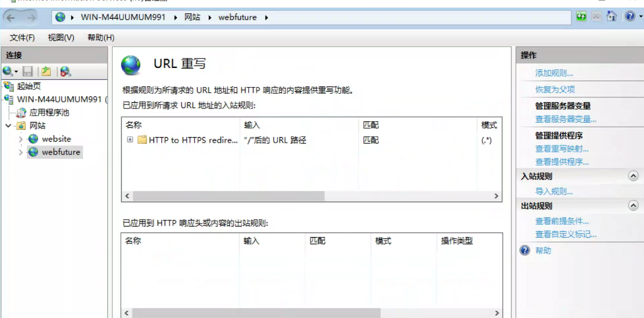This screenshot has height=318, width=644.
Task: Click the create new connection globe icon
Action: tap(10, 72)
